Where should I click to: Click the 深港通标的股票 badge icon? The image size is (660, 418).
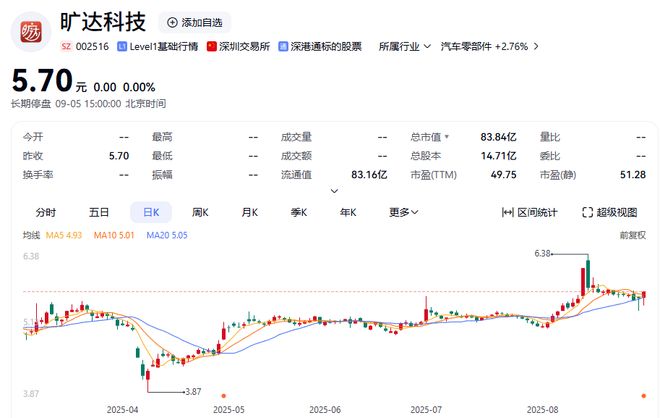click(x=283, y=46)
